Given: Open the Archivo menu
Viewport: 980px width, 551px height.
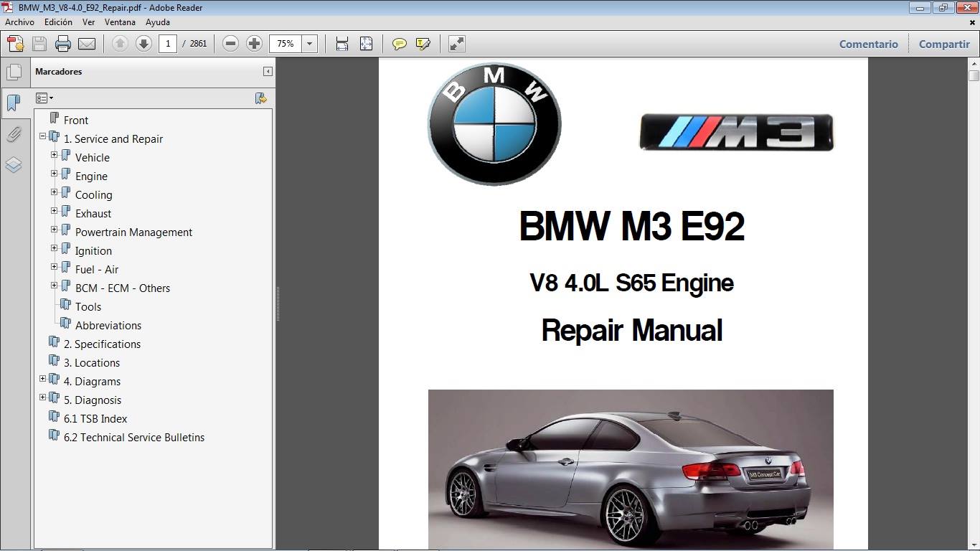Looking at the screenshot, I should point(19,22).
